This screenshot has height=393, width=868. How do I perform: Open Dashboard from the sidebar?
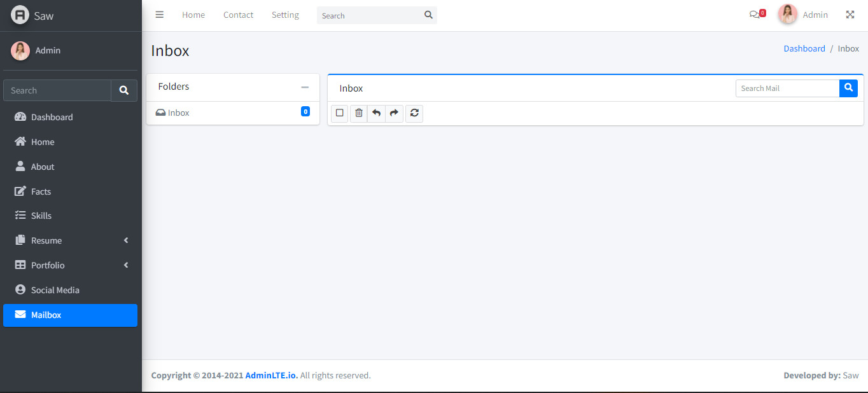pos(70,117)
